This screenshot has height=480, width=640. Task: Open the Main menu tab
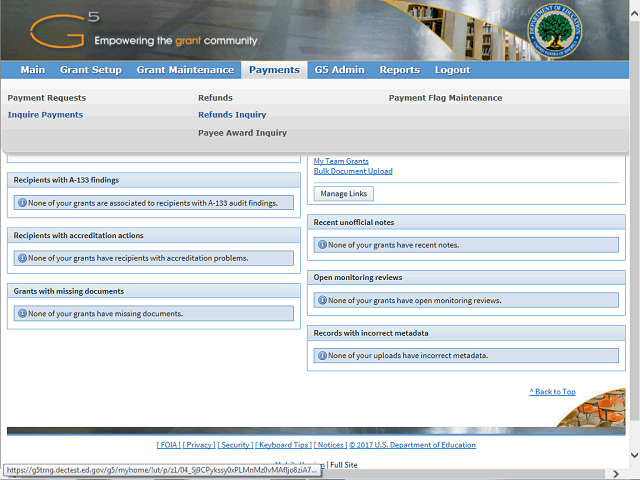pos(32,70)
